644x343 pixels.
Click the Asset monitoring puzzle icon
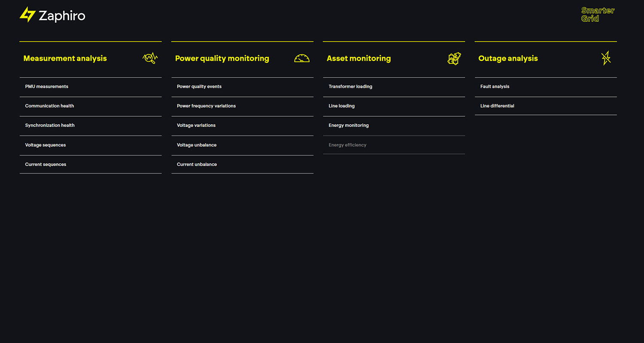point(454,58)
